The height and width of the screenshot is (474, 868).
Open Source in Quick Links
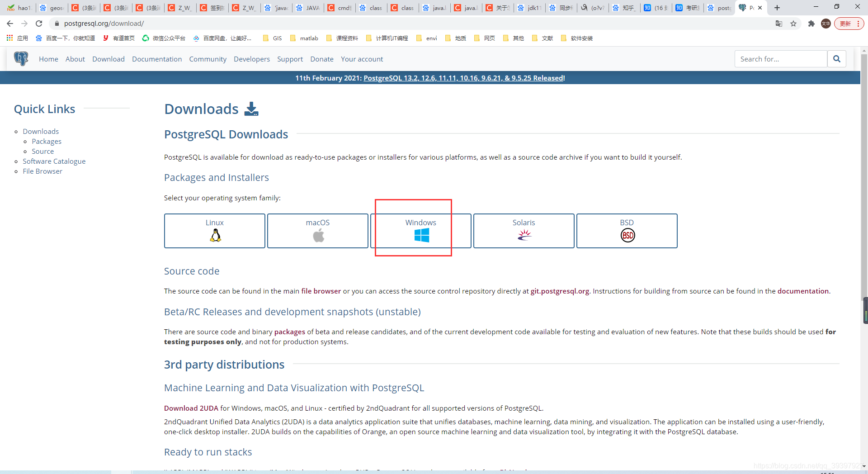pyautogui.click(x=42, y=151)
